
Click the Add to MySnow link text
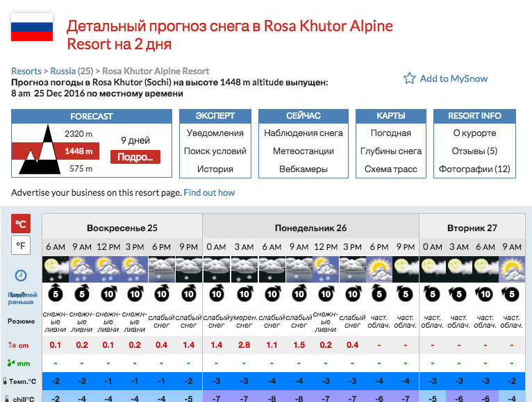tap(454, 78)
